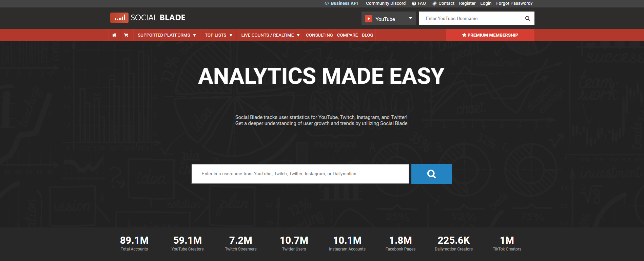This screenshot has height=261, width=644.
Task: Click the red YouTube play icon
Action: coord(369,19)
